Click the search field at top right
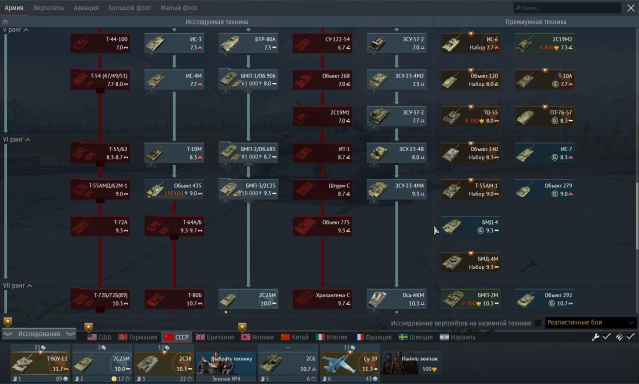639x384 pixels. click(x=567, y=8)
